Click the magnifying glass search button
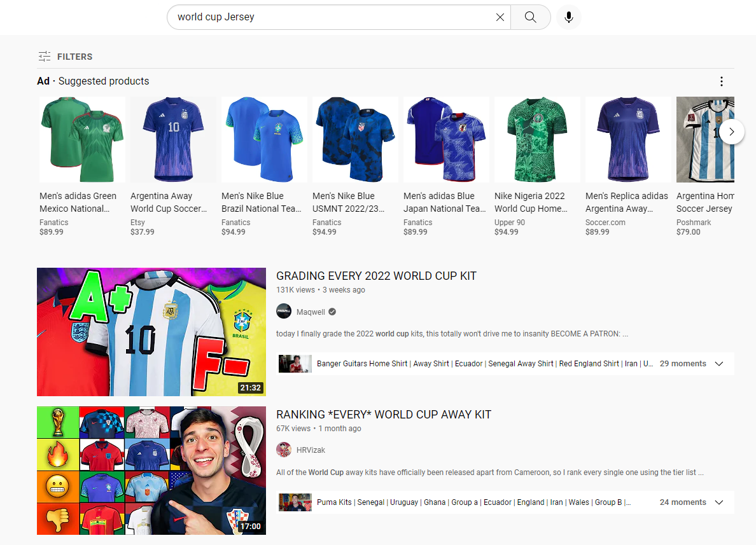 click(x=531, y=17)
